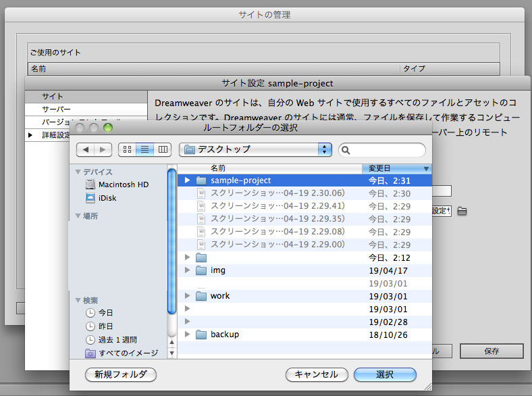Select サイト category in site settings
The image size is (532, 396).
(86, 97)
